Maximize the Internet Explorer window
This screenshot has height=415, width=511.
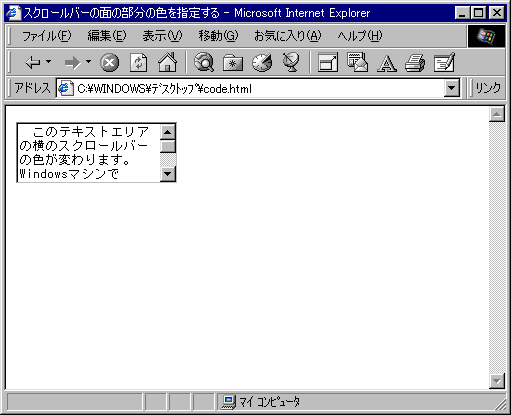(x=478, y=13)
